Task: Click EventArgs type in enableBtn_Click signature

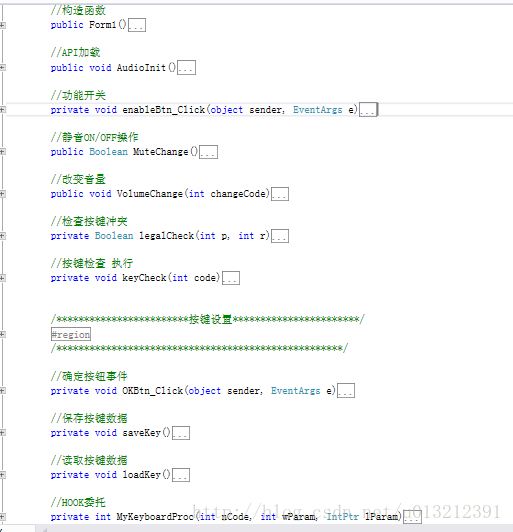Action: click(x=318, y=110)
